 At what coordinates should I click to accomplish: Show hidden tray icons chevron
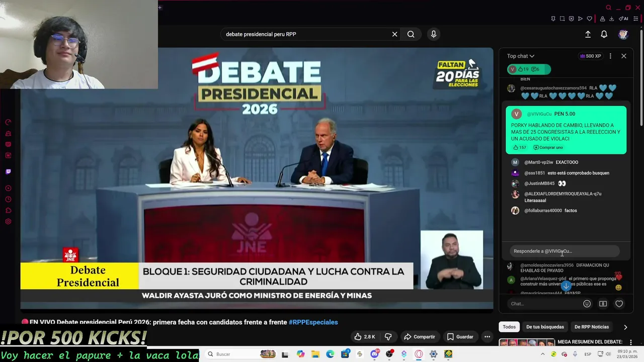[x=543, y=354]
